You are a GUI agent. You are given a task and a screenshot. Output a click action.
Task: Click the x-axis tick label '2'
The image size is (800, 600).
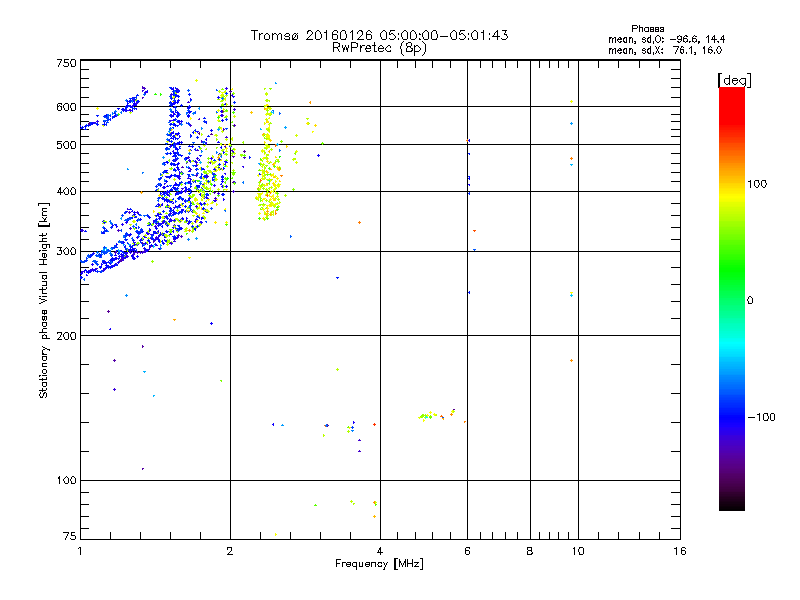pos(230,551)
